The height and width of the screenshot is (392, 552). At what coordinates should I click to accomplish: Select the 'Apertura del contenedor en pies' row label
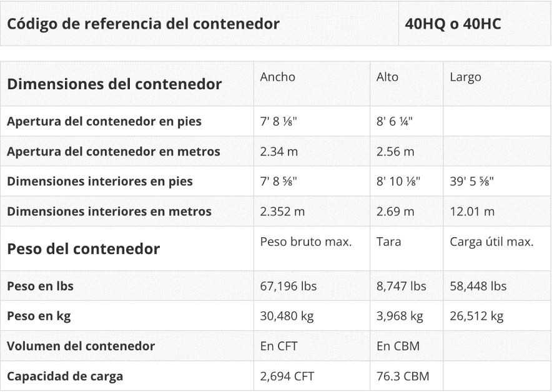(104, 121)
